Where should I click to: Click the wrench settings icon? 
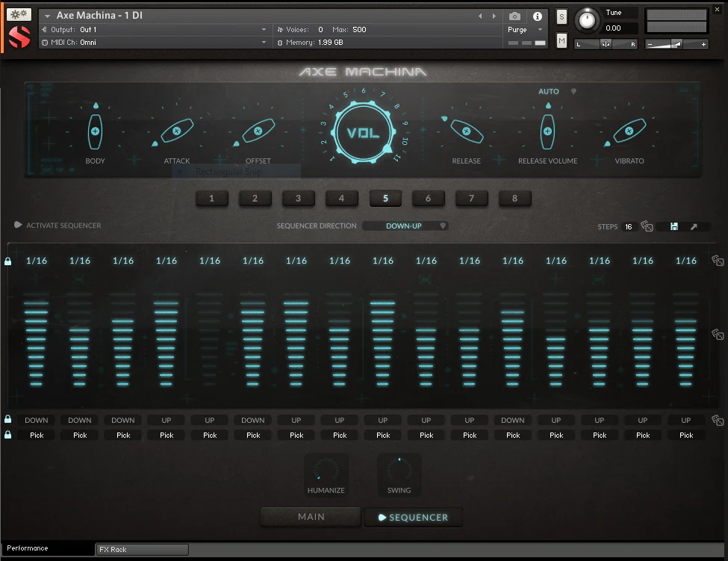[19, 15]
